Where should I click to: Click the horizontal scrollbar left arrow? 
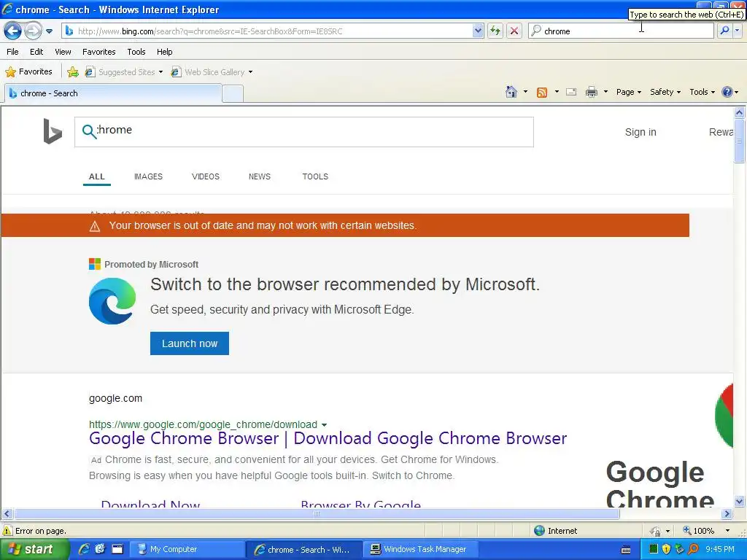(7, 514)
